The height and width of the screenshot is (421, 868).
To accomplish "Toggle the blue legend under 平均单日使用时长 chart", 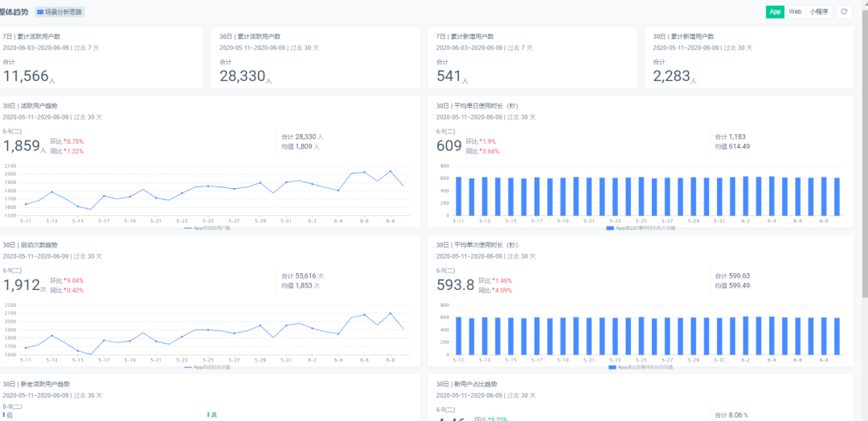I will 641,228.
